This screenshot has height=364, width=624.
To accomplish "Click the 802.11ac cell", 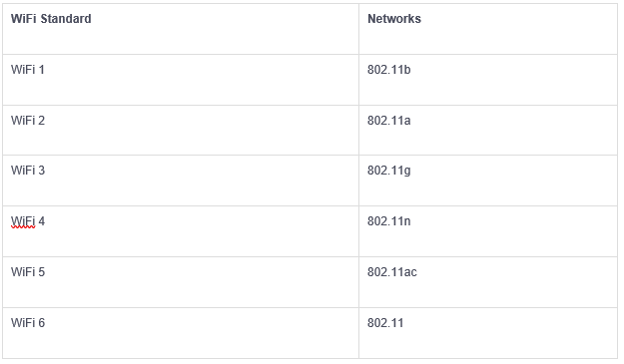I will pyautogui.click(x=488, y=282).
